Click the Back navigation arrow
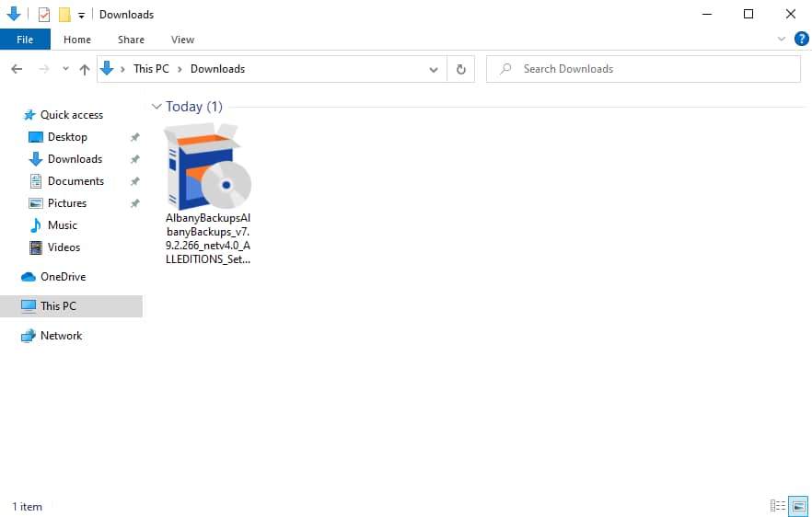 coord(17,69)
